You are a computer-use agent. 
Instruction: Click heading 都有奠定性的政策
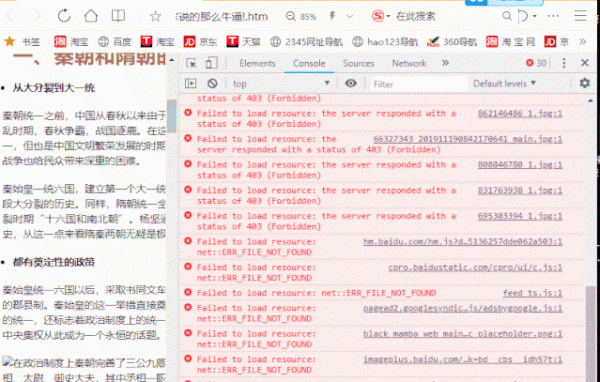pyautogui.click(x=54, y=262)
